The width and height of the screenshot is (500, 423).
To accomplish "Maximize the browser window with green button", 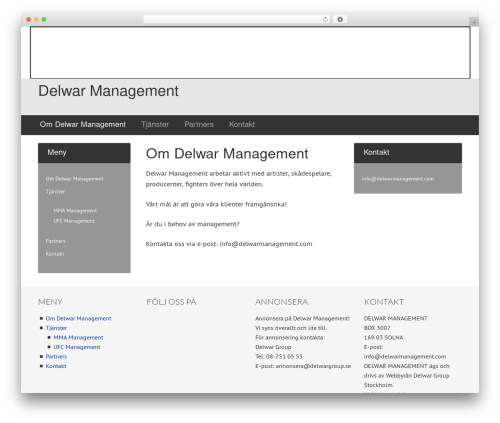I will tap(44, 20).
